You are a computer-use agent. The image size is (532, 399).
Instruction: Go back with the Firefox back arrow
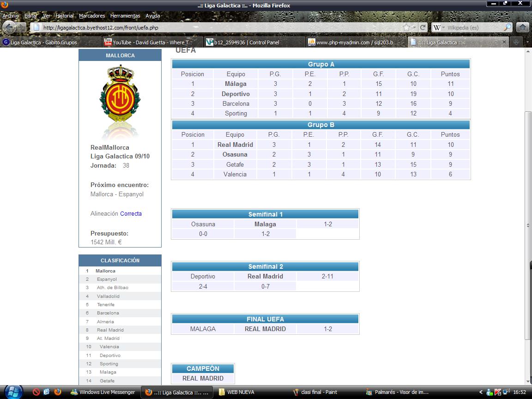click(10, 28)
